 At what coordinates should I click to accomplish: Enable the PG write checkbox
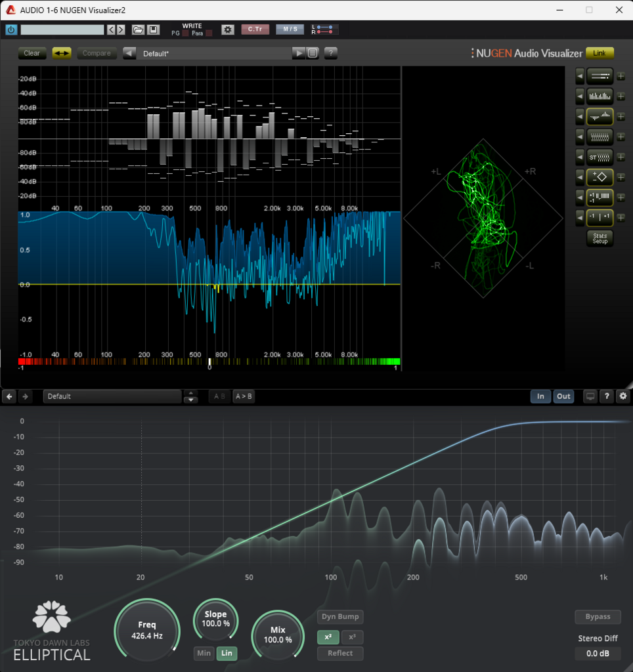pyautogui.click(x=185, y=33)
